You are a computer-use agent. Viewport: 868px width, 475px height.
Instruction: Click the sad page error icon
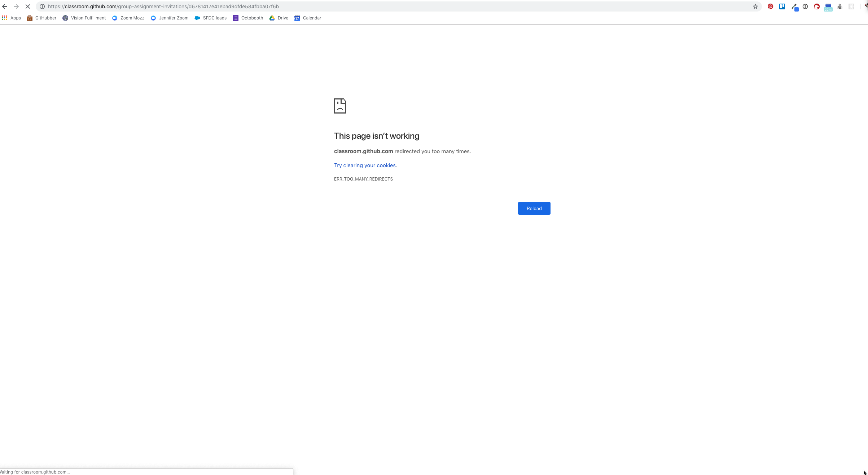click(340, 106)
